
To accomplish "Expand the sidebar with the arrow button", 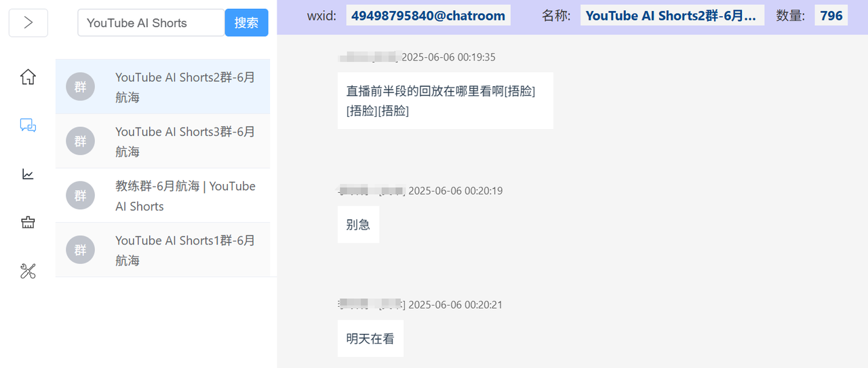I will [x=28, y=22].
